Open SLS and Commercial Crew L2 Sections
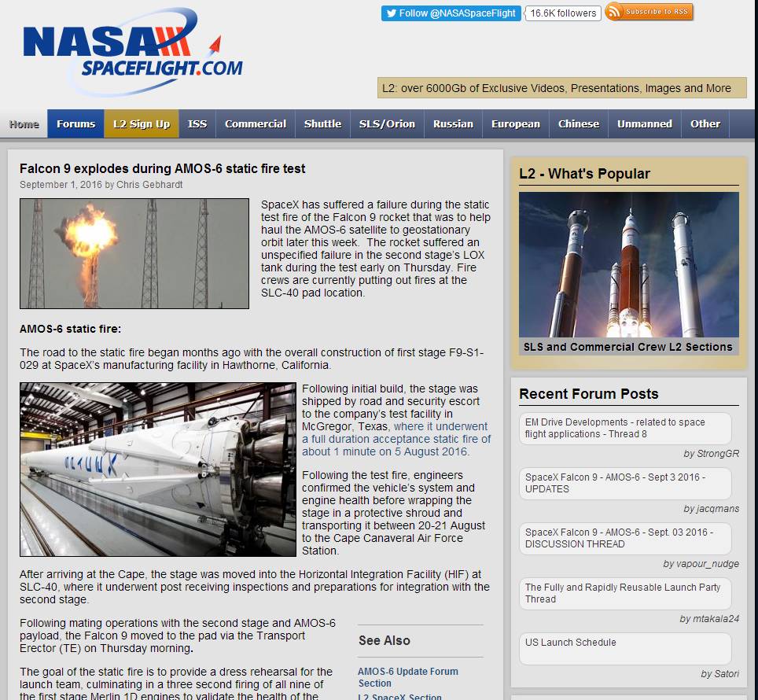The image size is (758, 700). pyautogui.click(x=628, y=347)
